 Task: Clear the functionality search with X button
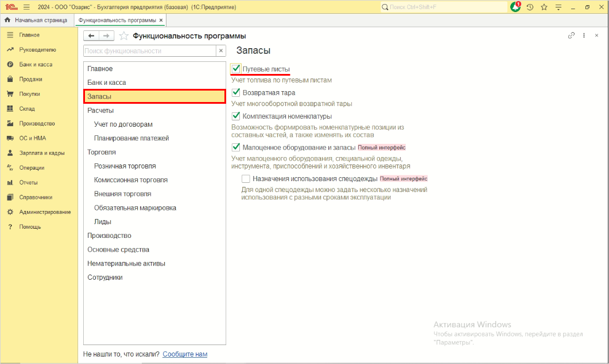(220, 51)
